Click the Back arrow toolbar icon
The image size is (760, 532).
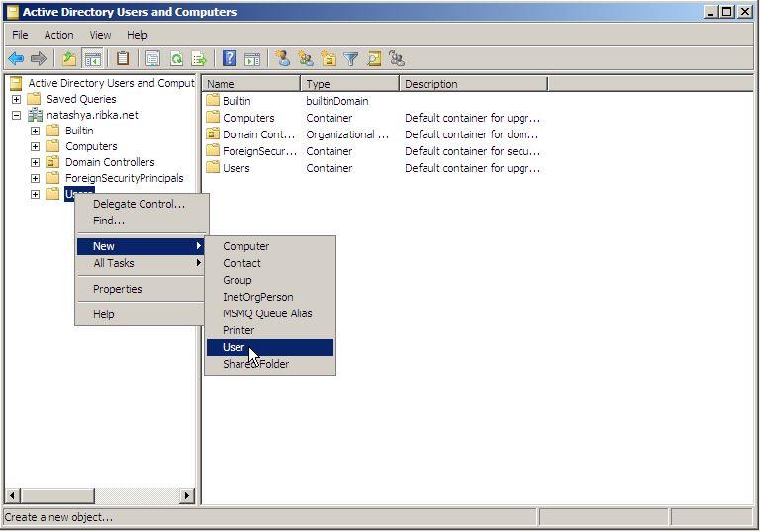(x=16, y=59)
